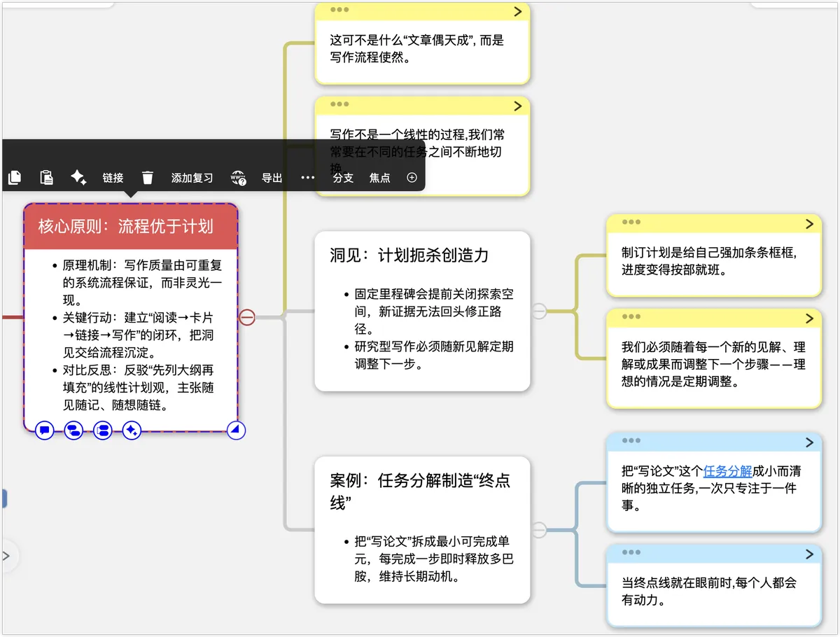Click the comment bubble icon under the red node
The height and width of the screenshot is (637, 840).
click(44, 430)
